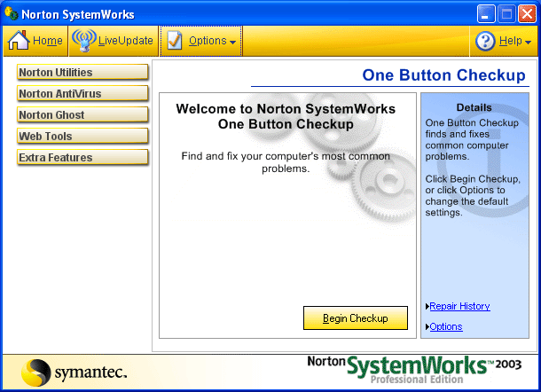Click the Options checklist icon in toolbar
The image size is (541, 392).
(x=175, y=41)
